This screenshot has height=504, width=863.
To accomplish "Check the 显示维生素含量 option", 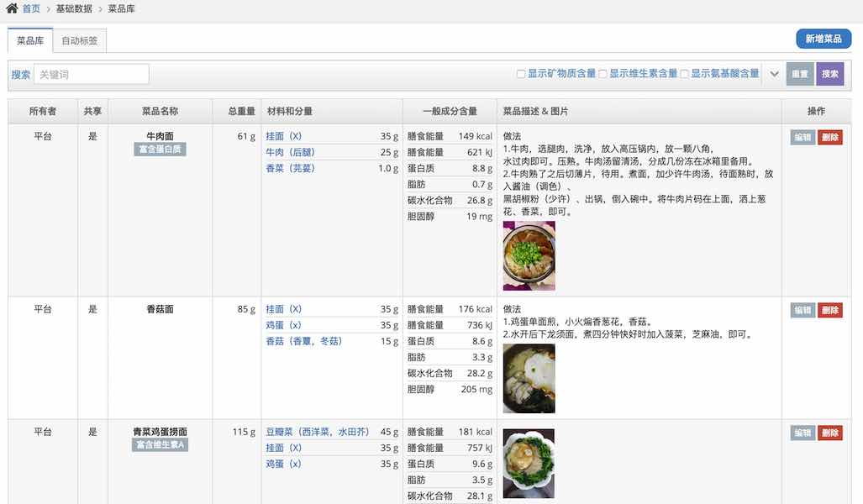I will [x=601, y=74].
